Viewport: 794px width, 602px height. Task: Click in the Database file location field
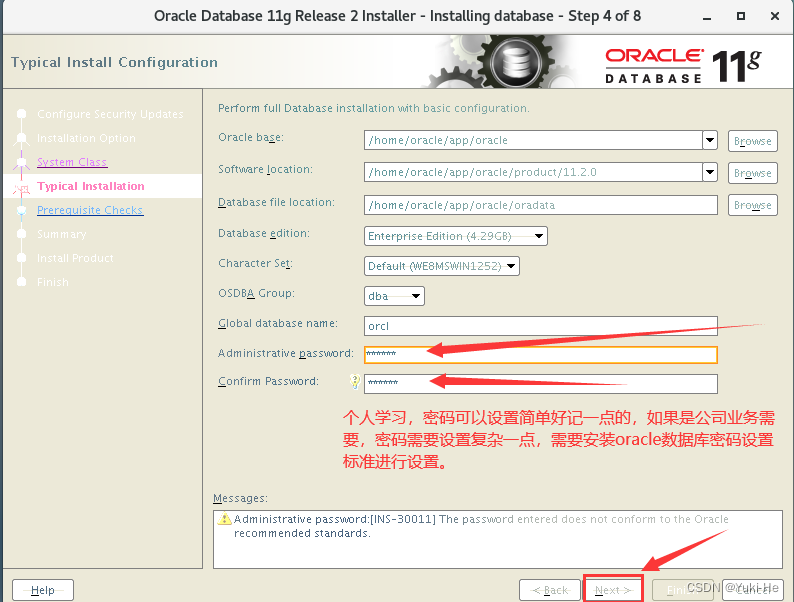point(540,205)
